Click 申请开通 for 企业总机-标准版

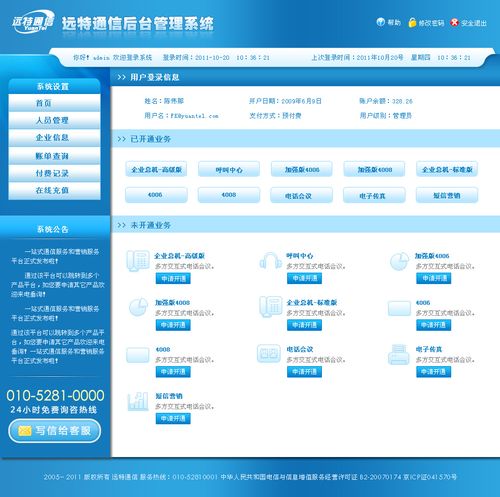pyautogui.click(x=305, y=325)
